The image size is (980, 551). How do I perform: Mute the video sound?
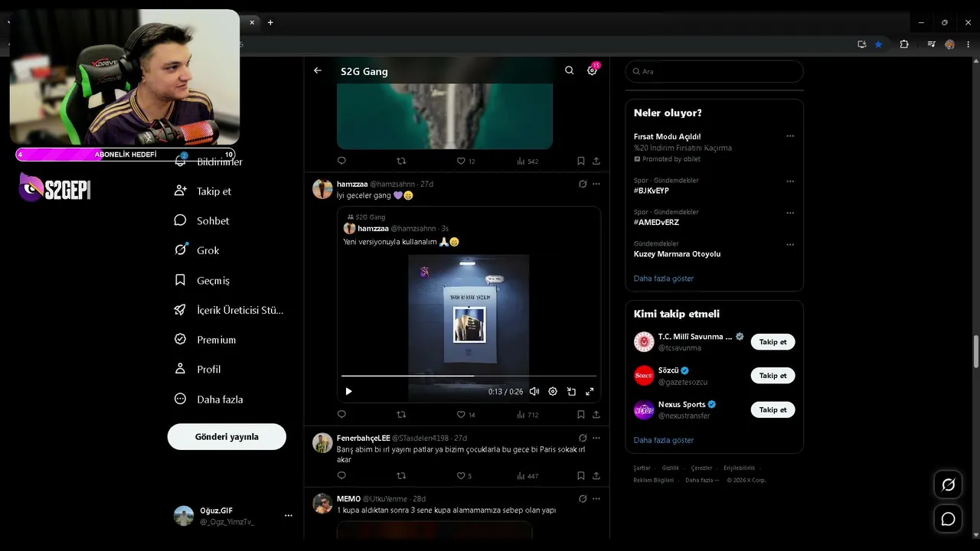click(x=534, y=391)
